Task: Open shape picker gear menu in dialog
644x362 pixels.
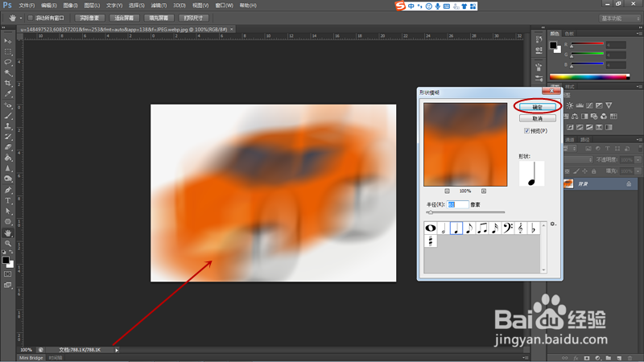Action: pyautogui.click(x=553, y=224)
